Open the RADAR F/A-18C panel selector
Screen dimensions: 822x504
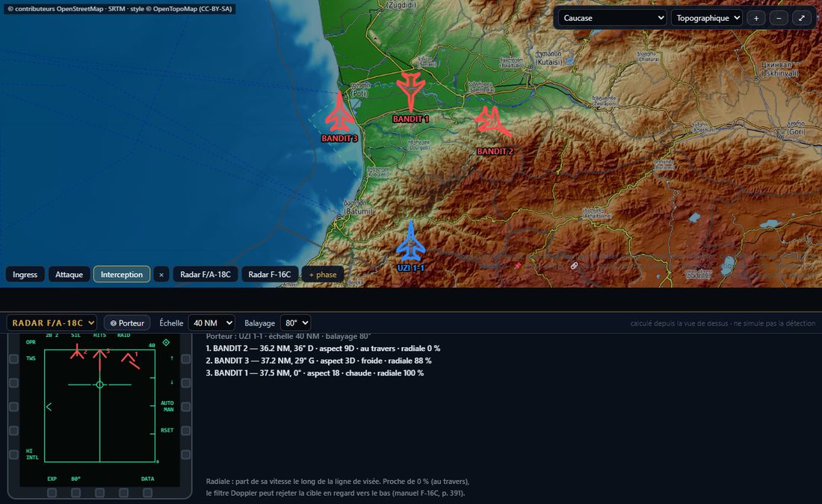(x=52, y=323)
